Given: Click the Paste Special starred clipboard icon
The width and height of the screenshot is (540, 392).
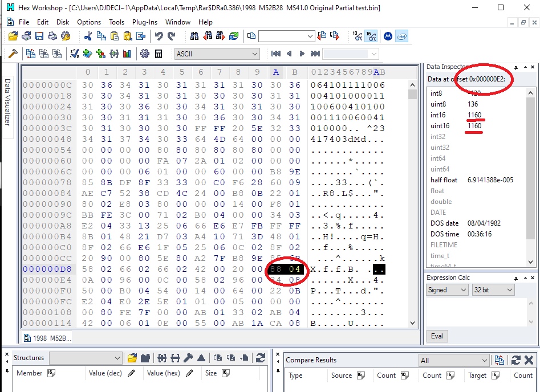Looking at the screenshot, I should (127, 36).
